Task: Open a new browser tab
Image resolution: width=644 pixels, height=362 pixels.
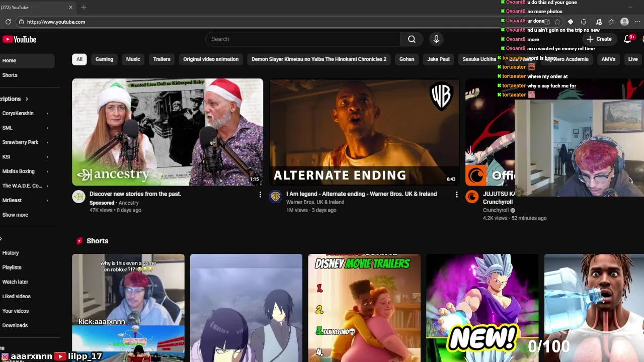Action: [84, 7]
